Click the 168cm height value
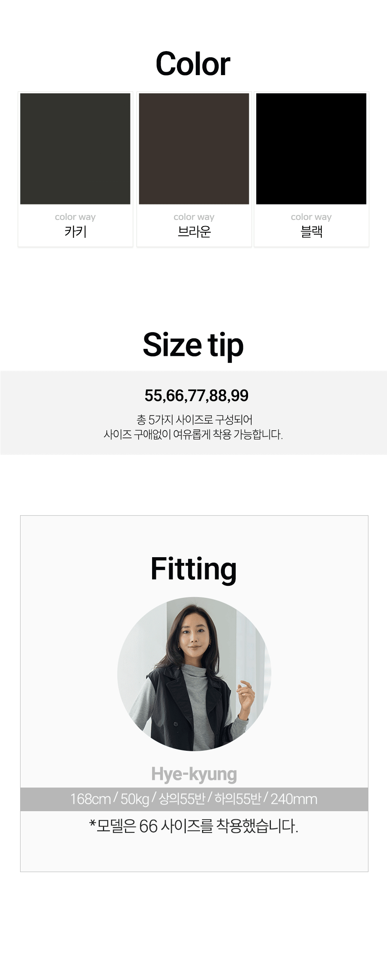This screenshot has width=387, height=980. 90,799
